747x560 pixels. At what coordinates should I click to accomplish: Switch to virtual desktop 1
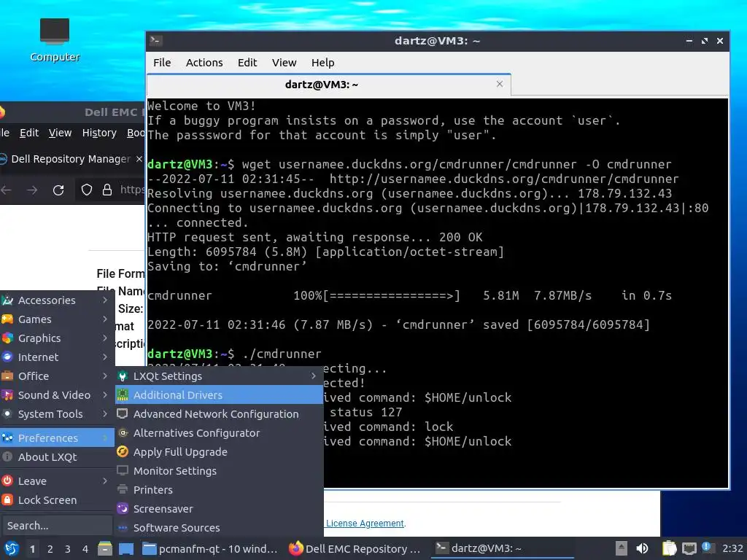[32, 549]
